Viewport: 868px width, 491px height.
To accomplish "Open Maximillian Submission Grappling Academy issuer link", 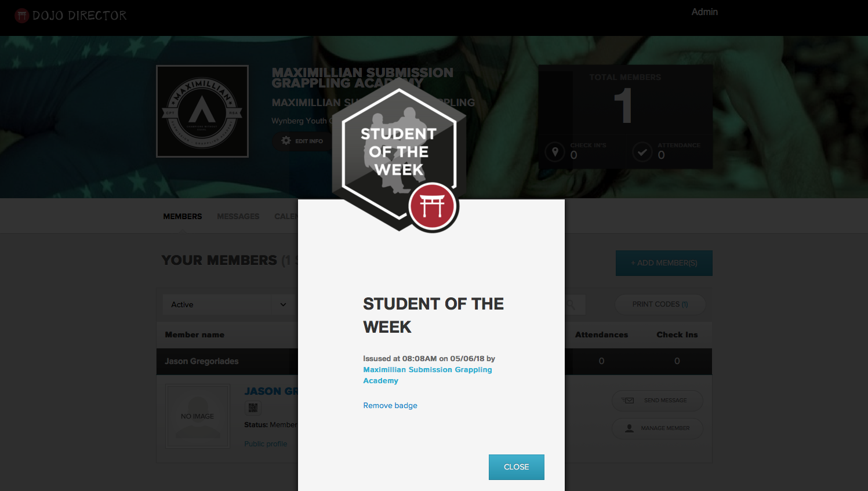I will (x=427, y=375).
